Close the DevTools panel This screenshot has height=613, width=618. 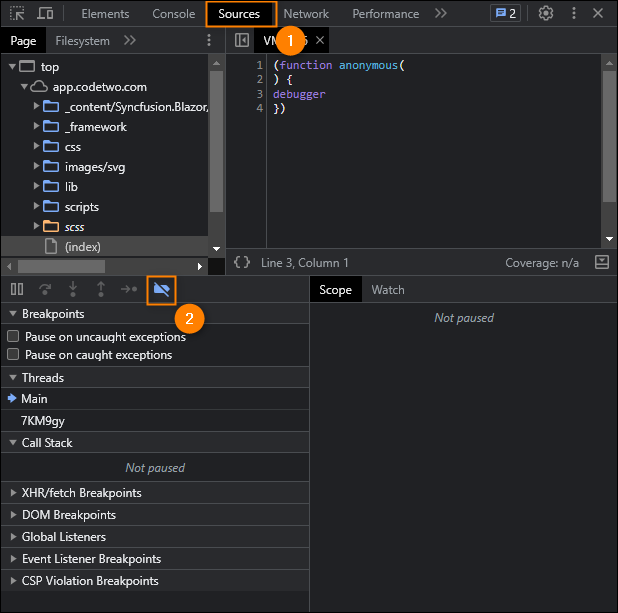598,13
